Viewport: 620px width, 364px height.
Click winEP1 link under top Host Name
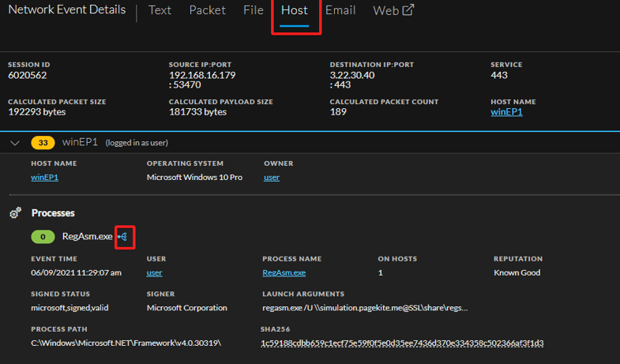(x=506, y=112)
